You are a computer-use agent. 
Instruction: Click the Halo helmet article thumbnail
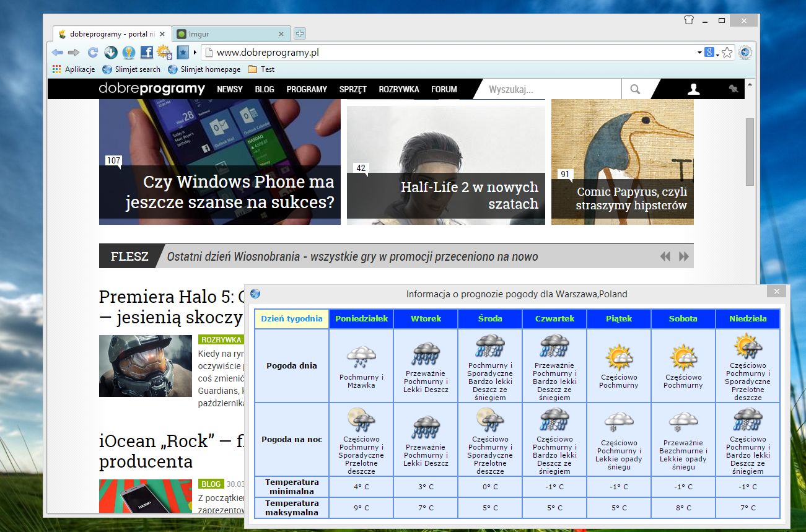click(x=146, y=366)
